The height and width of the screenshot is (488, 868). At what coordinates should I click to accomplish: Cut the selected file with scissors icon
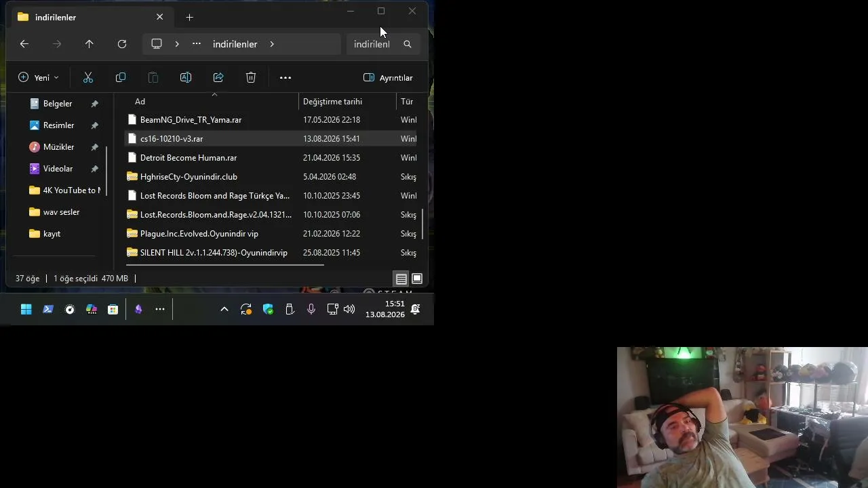click(x=88, y=78)
